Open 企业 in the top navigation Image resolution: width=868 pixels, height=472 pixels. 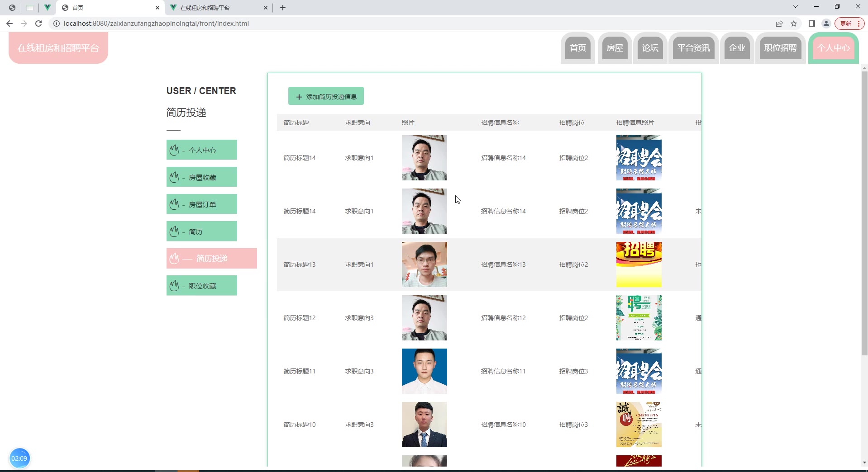point(737,48)
